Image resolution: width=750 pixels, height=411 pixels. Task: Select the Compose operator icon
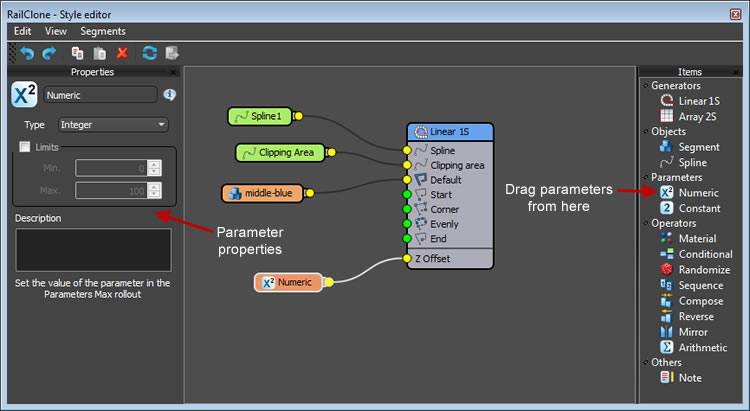666,300
